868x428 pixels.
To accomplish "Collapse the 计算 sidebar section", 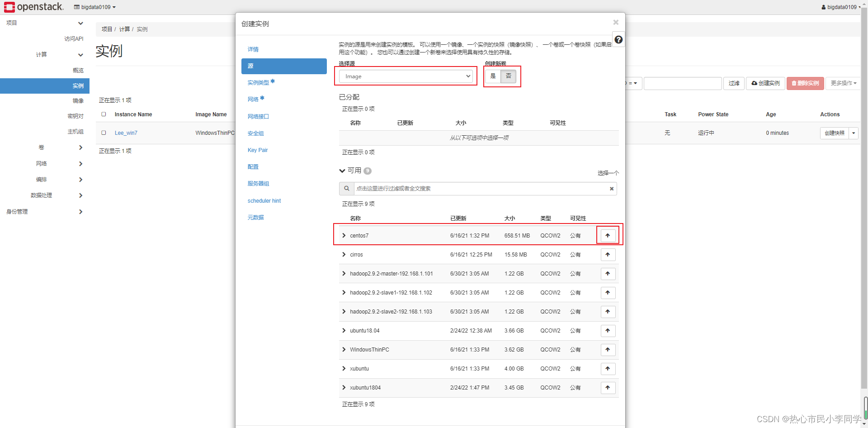I will (x=45, y=55).
